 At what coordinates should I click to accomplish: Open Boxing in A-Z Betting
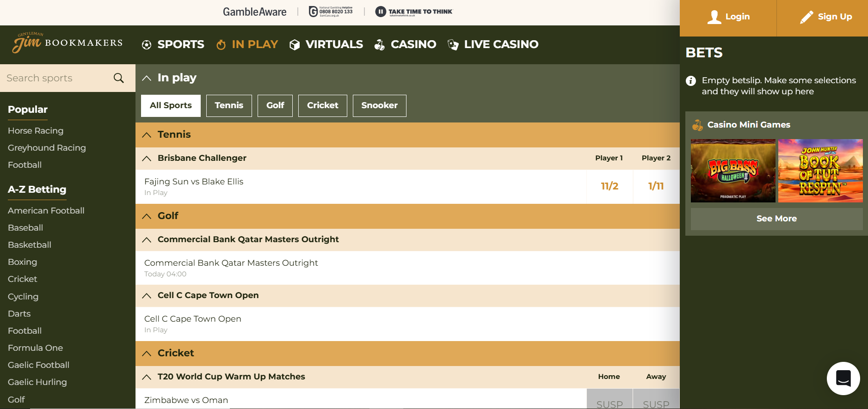pyautogui.click(x=22, y=262)
